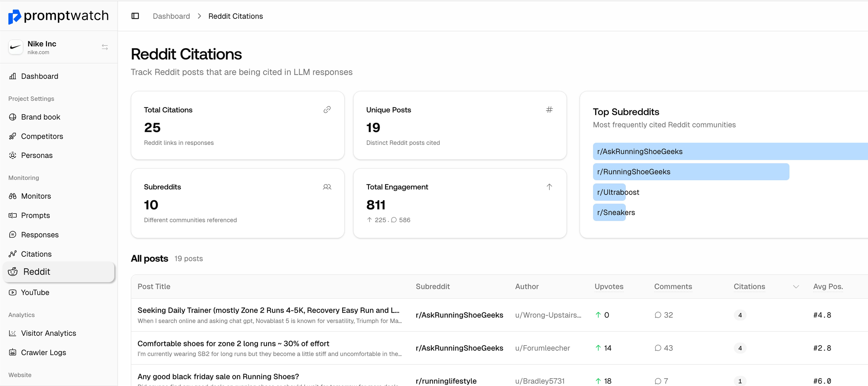
Task: Toggle the sidebar panel icon
Action: (135, 16)
